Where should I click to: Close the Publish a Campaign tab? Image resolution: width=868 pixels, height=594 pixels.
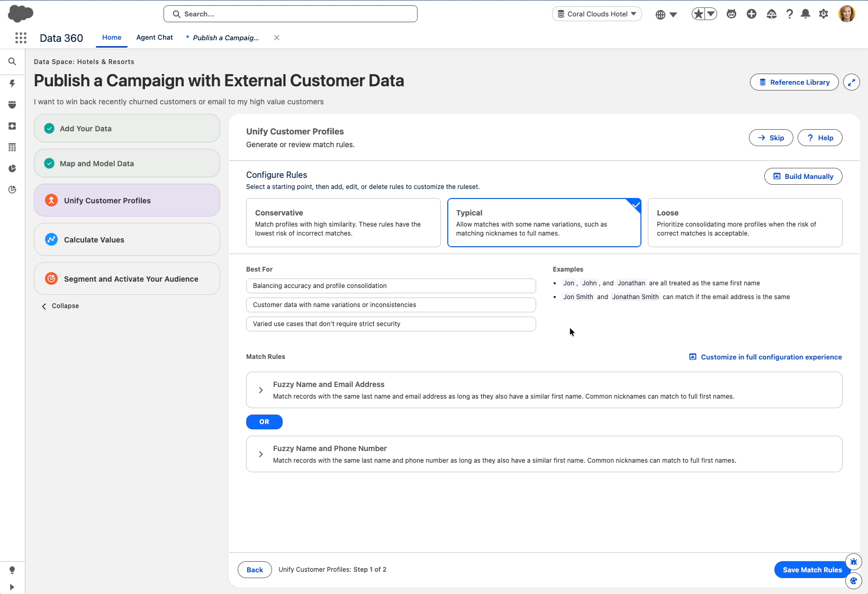277,38
